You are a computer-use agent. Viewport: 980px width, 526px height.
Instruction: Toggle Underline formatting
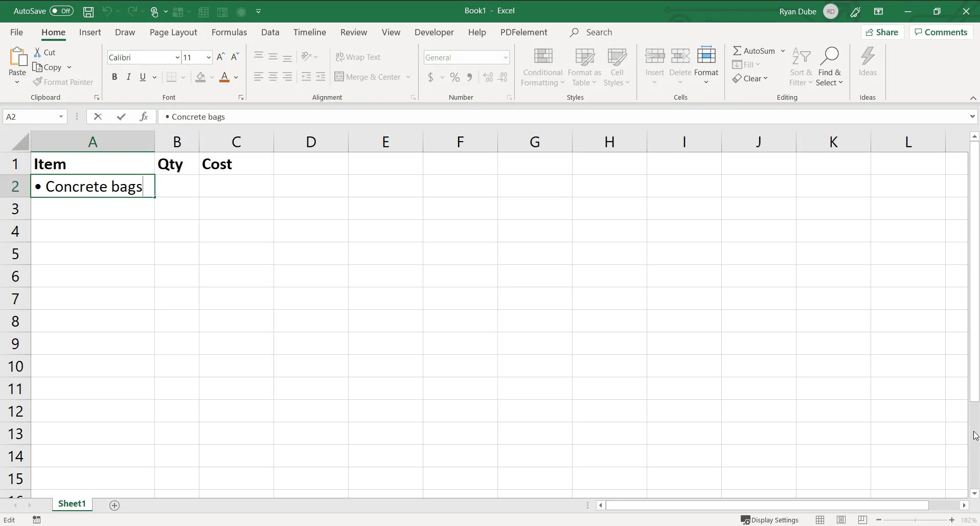pyautogui.click(x=143, y=77)
